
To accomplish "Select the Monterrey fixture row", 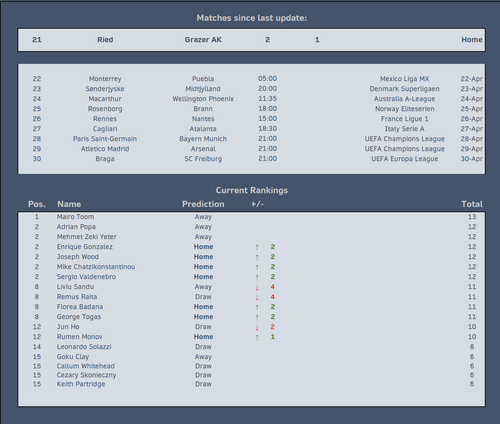I will 252,79.
